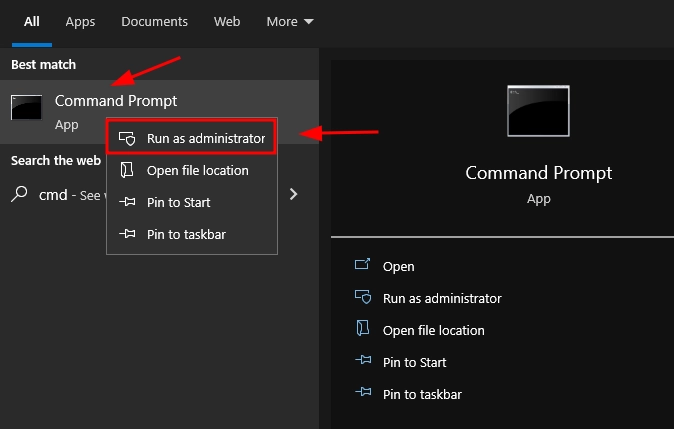The image size is (674, 429).
Task: Expand the cmd web search result arrow
Action: tap(293, 194)
